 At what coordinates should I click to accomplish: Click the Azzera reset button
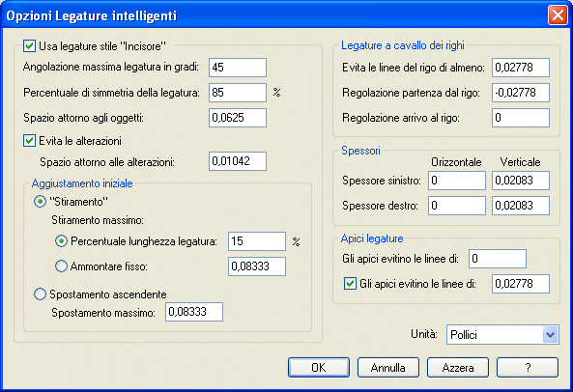click(458, 367)
